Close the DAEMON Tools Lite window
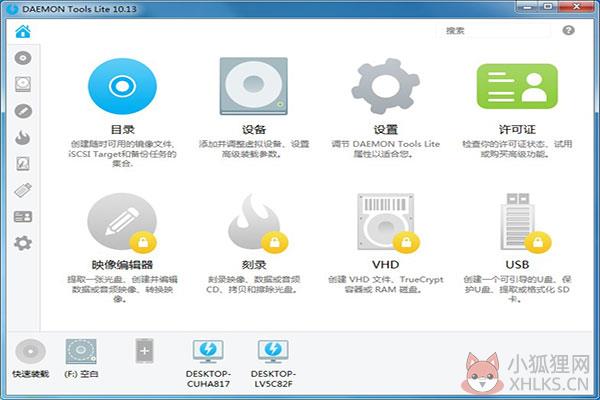 click(x=577, y=7)
